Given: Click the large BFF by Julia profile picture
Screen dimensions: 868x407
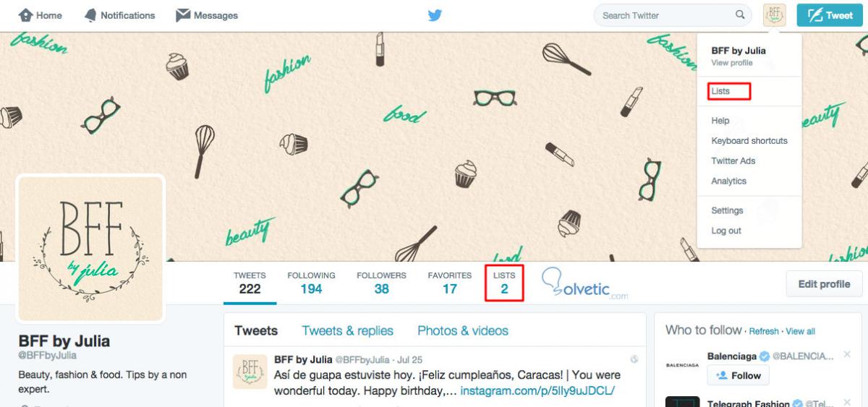Looking at the screenshot, I should point(91,248).
